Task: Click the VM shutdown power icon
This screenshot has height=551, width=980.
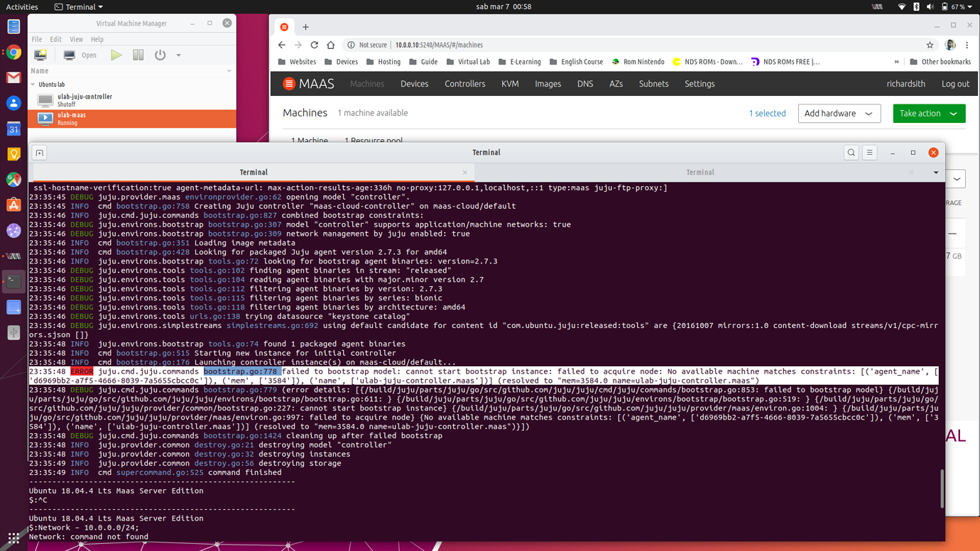Action: (160, 55)
